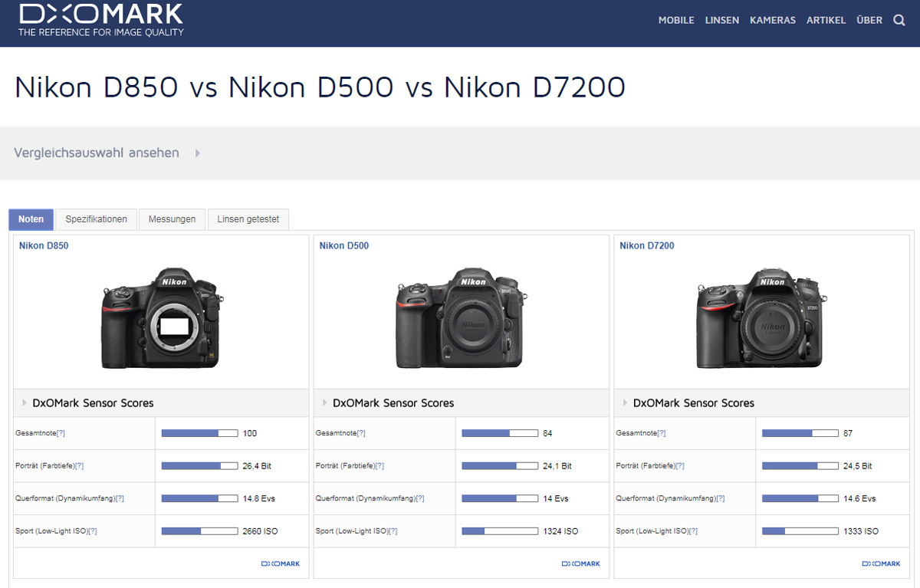Click the D7200 score value 87
The width and height of the screenshot is (920, 588).
click(848, 434)
